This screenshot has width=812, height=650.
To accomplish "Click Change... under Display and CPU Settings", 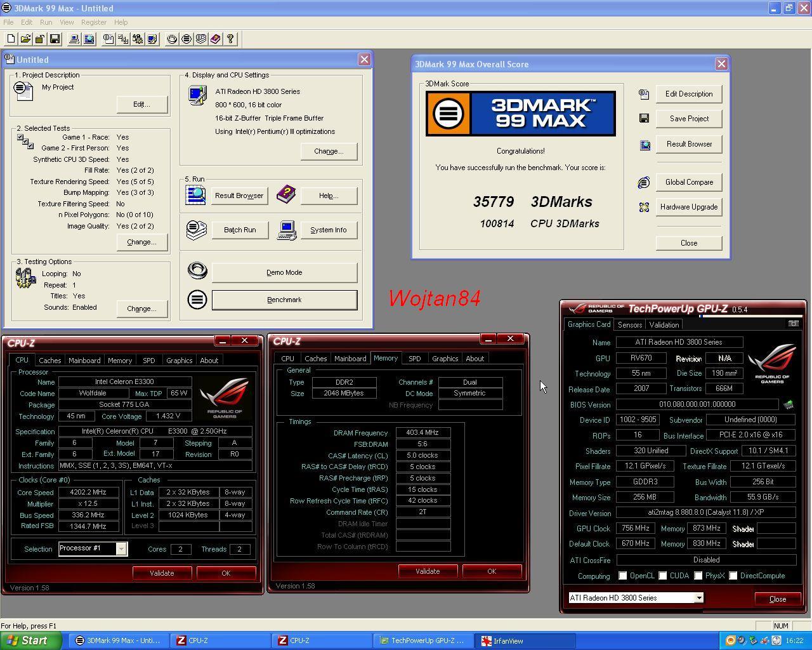I will coord(329,151).
